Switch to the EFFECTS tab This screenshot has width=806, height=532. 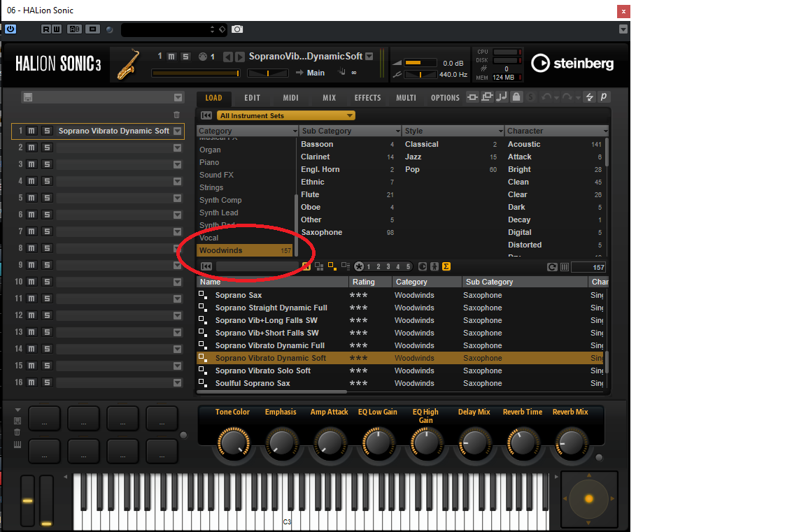coord(367,98)
